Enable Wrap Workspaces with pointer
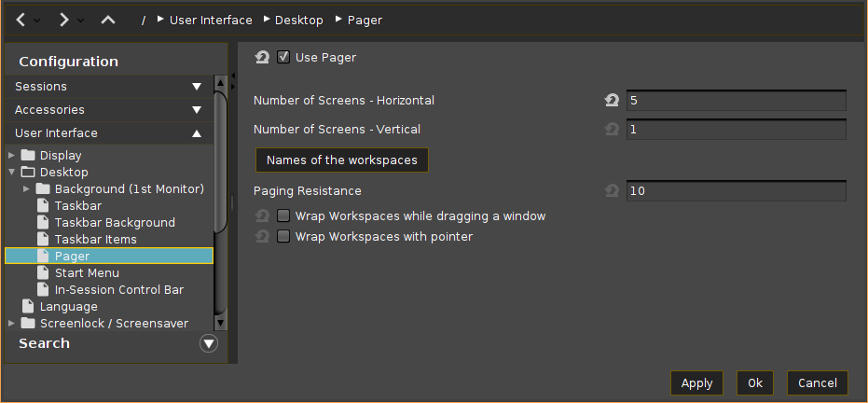The height and width of the screenshot is (403, 868). pos(283,237)
